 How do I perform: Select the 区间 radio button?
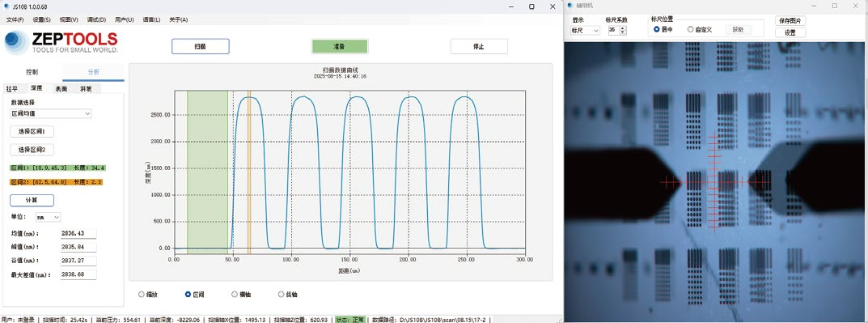click(x=188, y=294)
